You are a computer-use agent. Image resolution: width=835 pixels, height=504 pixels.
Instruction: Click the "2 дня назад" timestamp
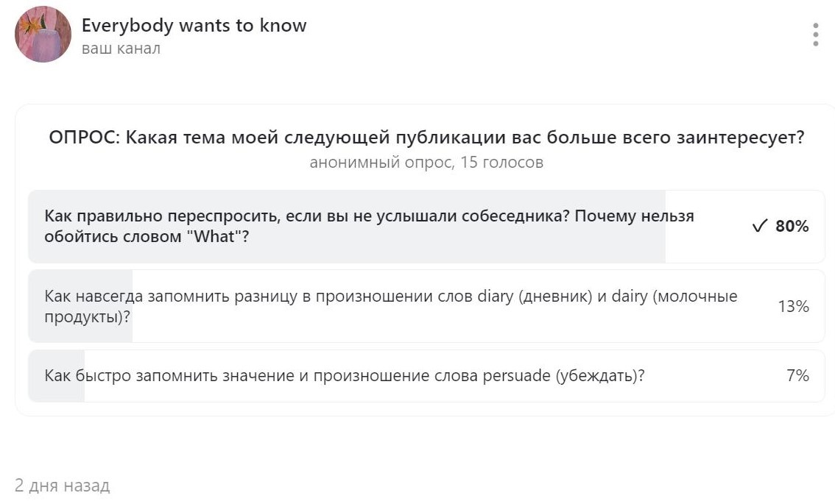pyautogui.click(x=63, y=485)
